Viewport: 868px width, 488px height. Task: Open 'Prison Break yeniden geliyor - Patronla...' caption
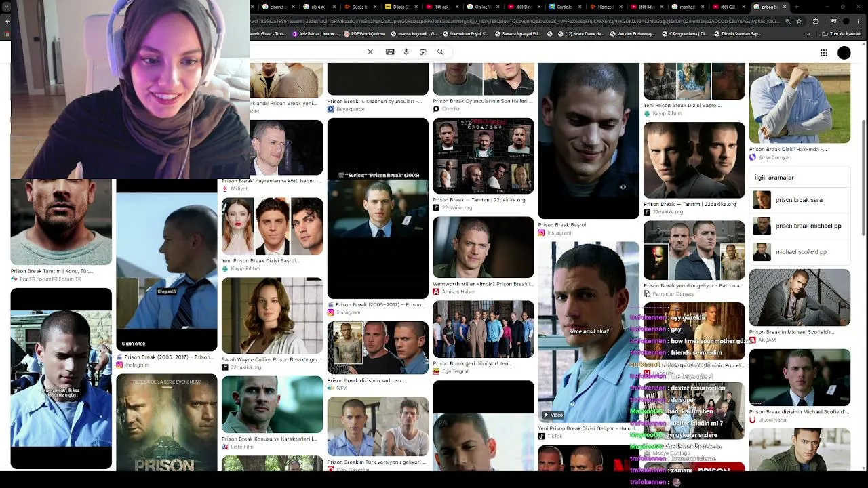tap(693, 286)
